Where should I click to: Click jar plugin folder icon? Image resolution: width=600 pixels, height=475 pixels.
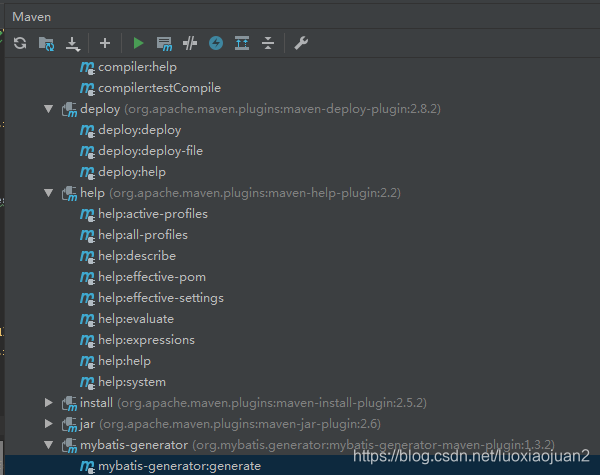click(x=69, y=424)
